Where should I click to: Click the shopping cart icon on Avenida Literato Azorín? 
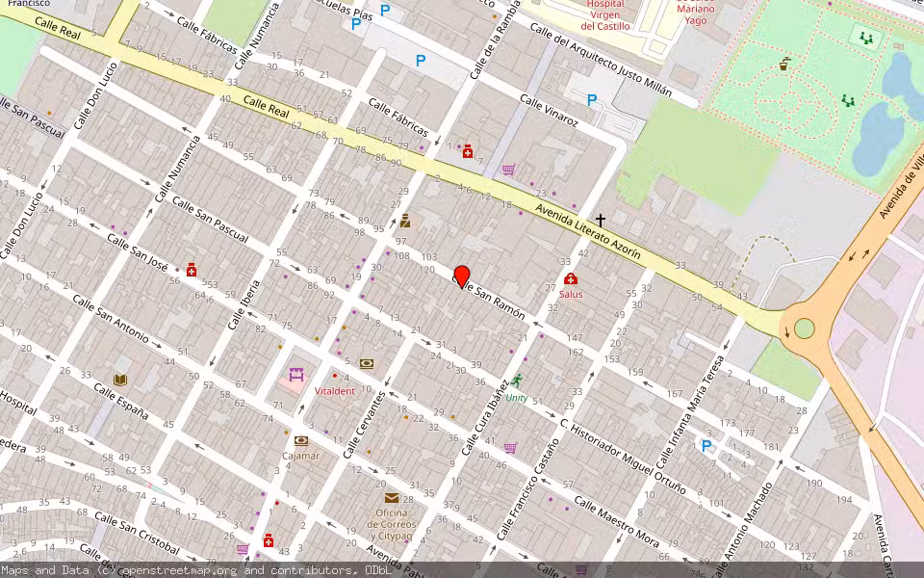pyautogui.click(x=508, y=169)
